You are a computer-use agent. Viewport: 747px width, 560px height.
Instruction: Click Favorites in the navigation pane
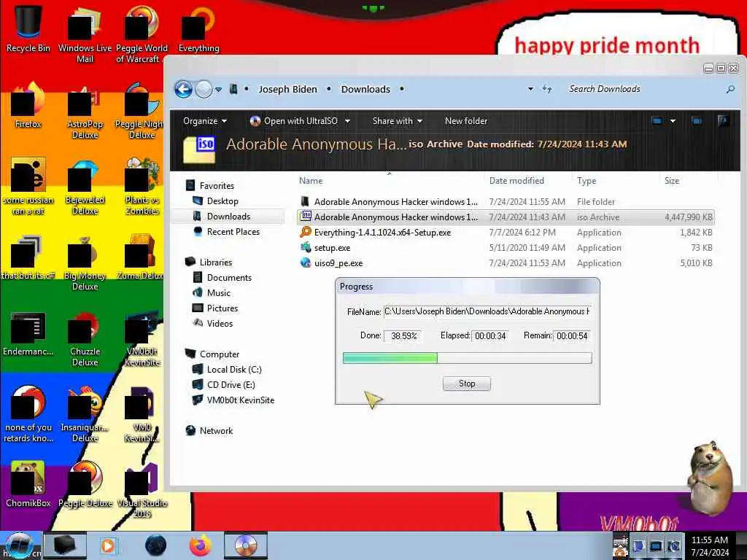pos(216,186)
